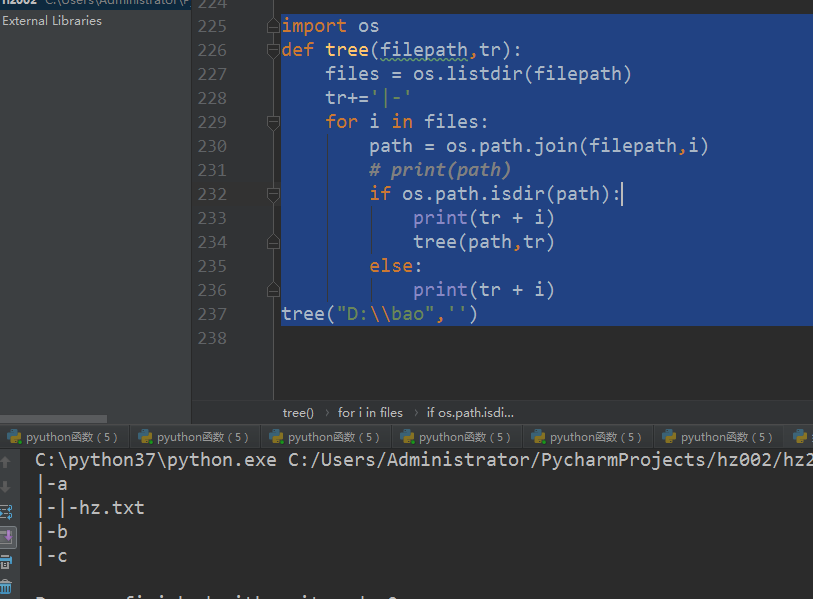Click the '# print(path)' comment line

point(440,170)
